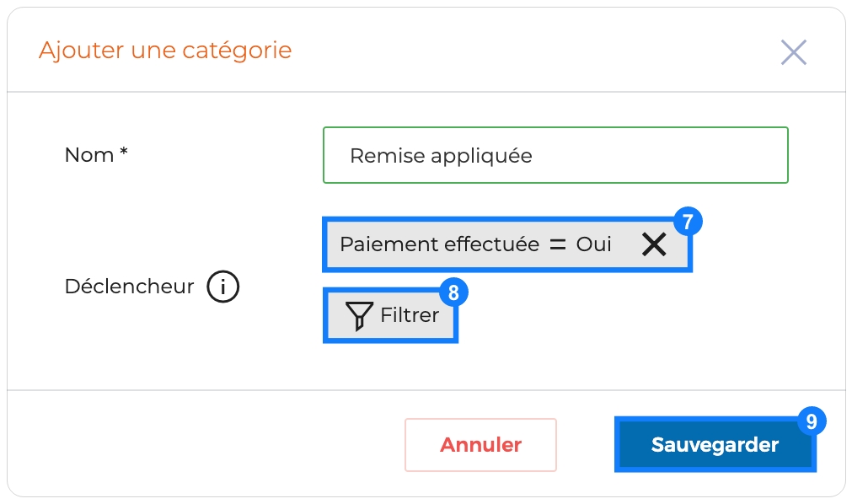The width and height of the screenshot is (852, 504).
Task: Click the Filtrer button
Action: click(390, 315)
